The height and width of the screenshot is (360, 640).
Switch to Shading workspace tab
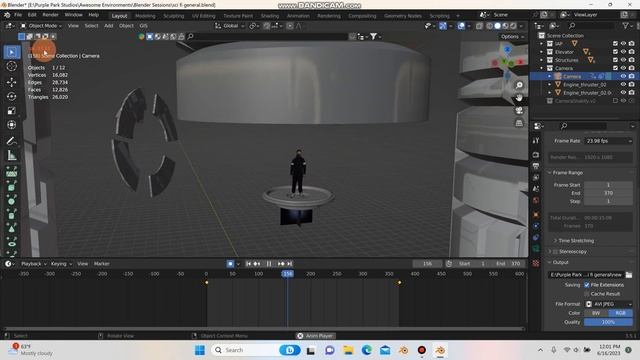pyautogui.click(x=270, y=16)
